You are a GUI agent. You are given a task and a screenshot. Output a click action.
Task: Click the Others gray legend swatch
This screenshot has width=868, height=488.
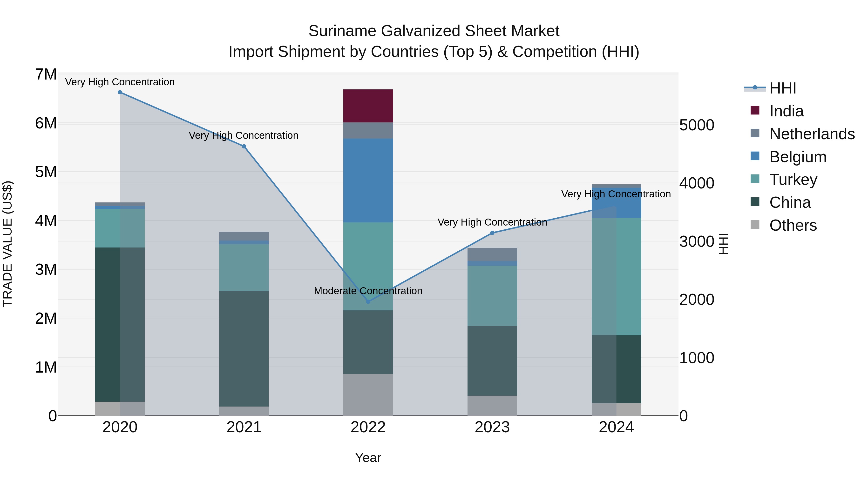[x=755, y=224]
